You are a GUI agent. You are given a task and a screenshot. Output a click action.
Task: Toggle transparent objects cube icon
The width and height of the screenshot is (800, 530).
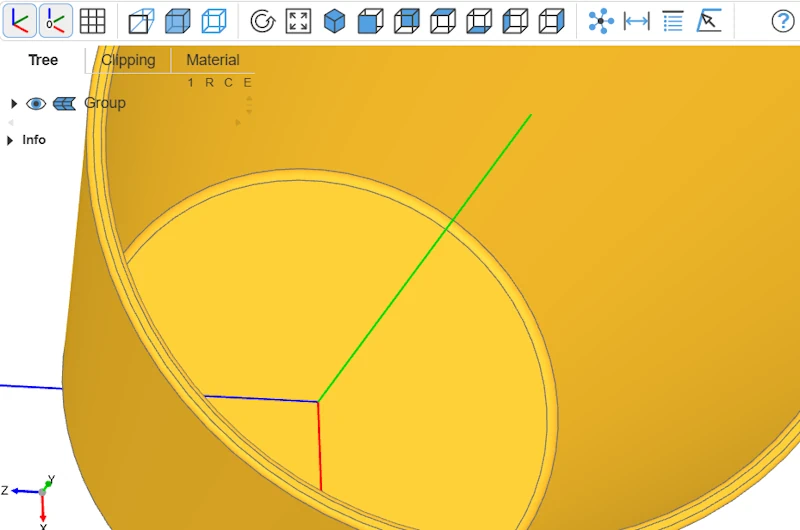point(177,20)
